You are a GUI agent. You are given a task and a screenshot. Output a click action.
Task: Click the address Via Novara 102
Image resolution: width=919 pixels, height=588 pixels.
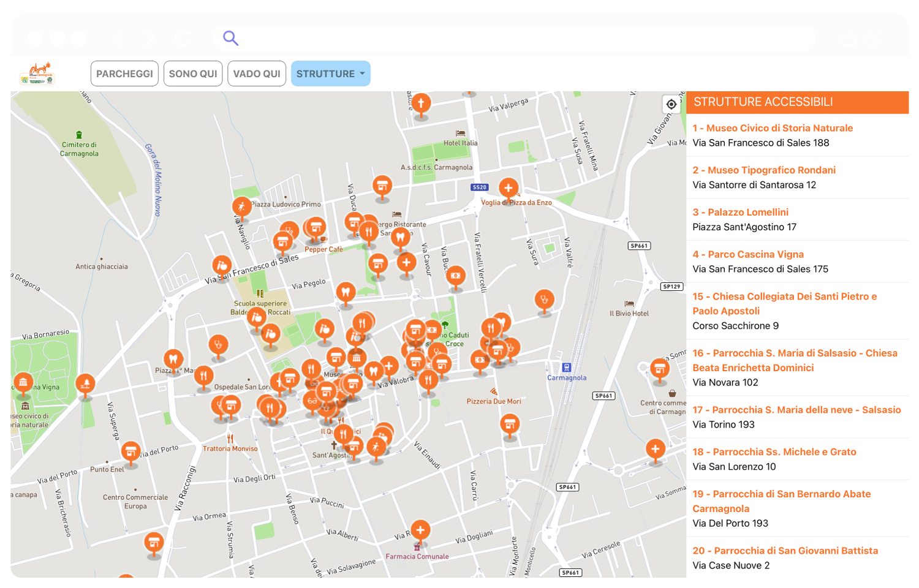click(725, 383)
